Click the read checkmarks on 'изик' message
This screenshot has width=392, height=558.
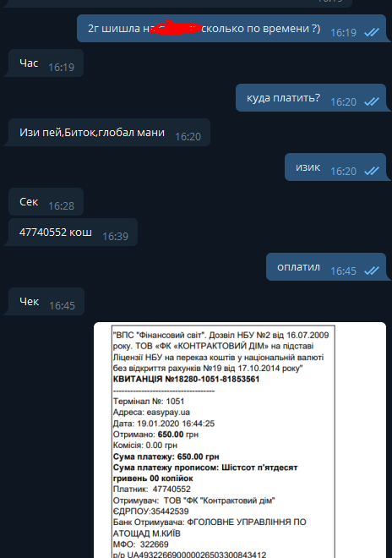[372, 171]
